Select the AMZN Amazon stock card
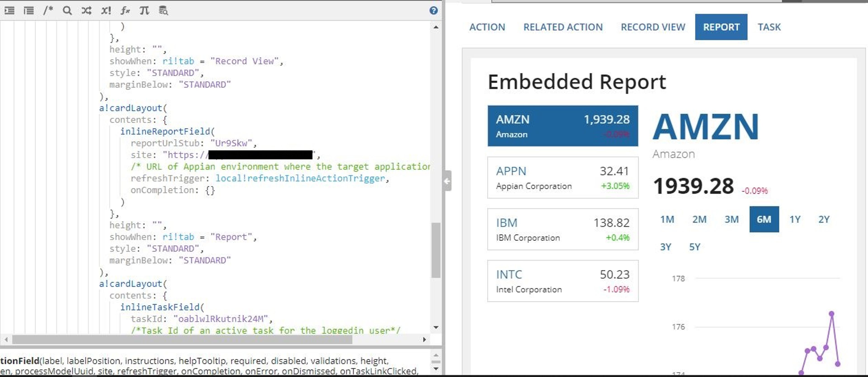Viewport: 868px width, 377px height. pyautogui.click(x=563, y=126)
